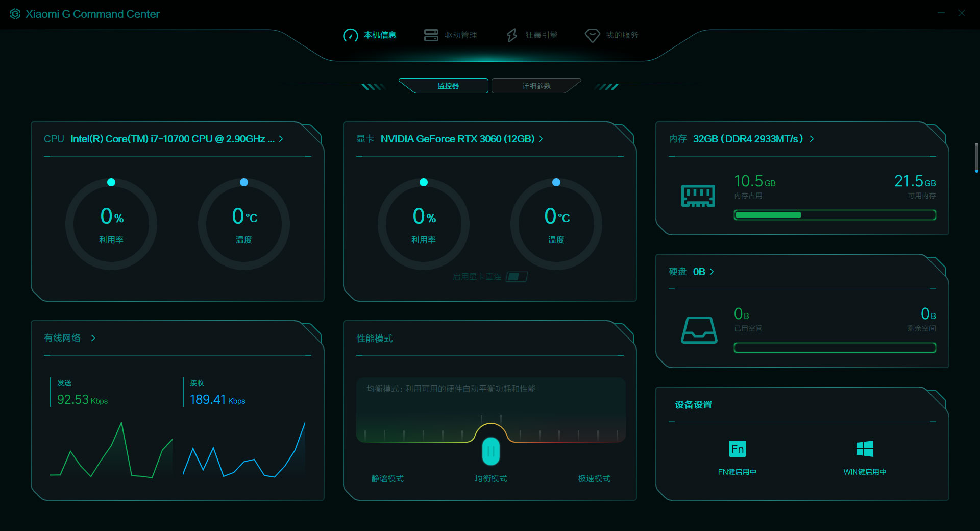Activate 极速模式 performance mode
Screen dimensions: 980x531
593,478
